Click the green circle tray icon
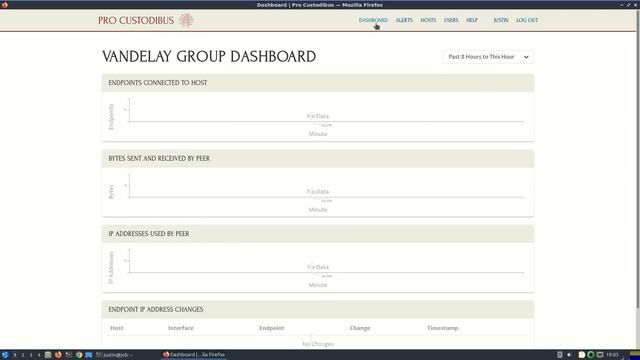The height and width of the screenshot is (360, 640). [591, 355]
